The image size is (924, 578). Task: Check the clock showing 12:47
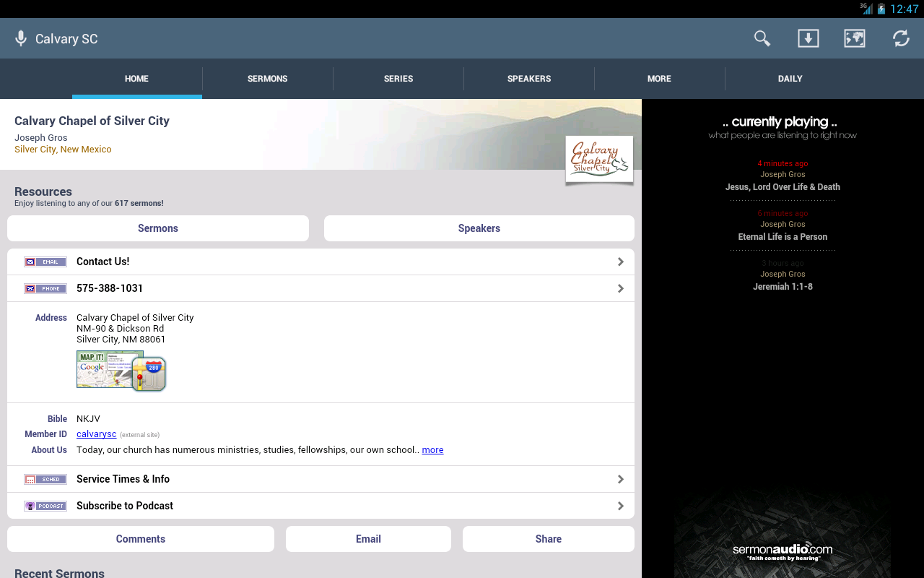(x=904, y=9)
